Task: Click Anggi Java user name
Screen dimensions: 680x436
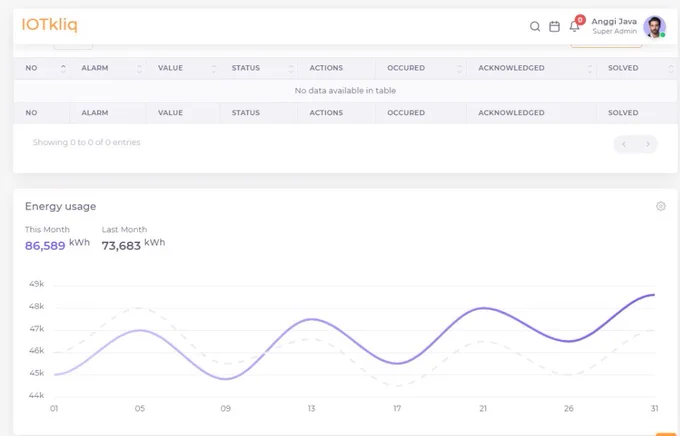Action: tap(614, 22)
